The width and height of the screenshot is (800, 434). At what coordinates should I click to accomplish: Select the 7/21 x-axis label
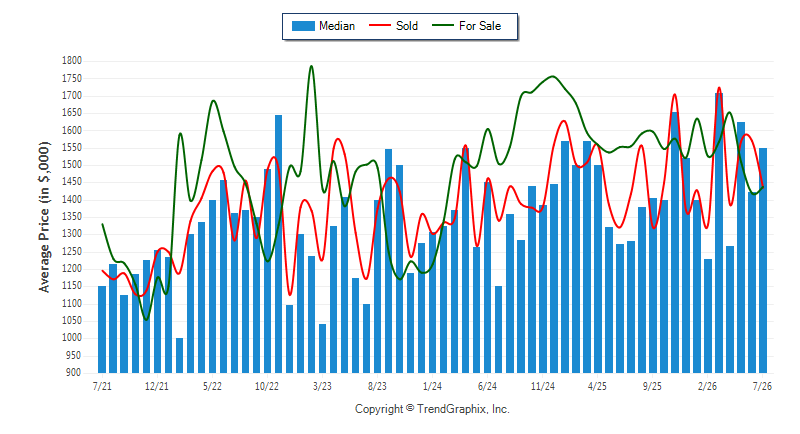(x=102, y=386)
